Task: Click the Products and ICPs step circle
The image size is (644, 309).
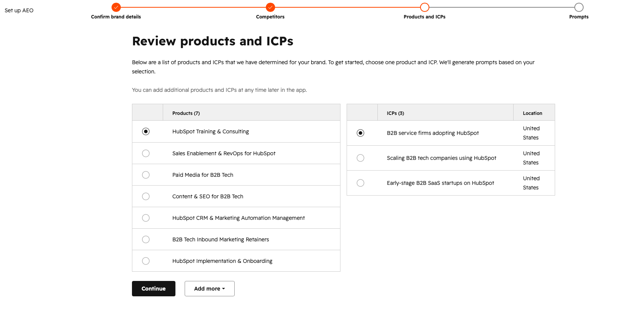Action: [425, 7]
